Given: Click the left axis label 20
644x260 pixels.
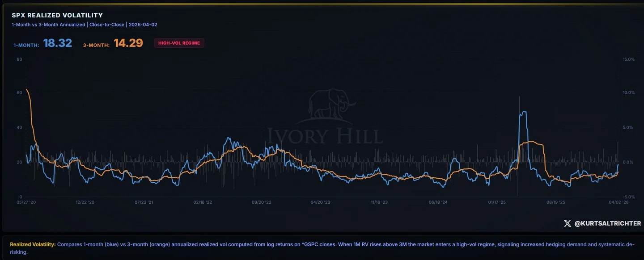Looking at the screenshot, I should coord(19,162).
